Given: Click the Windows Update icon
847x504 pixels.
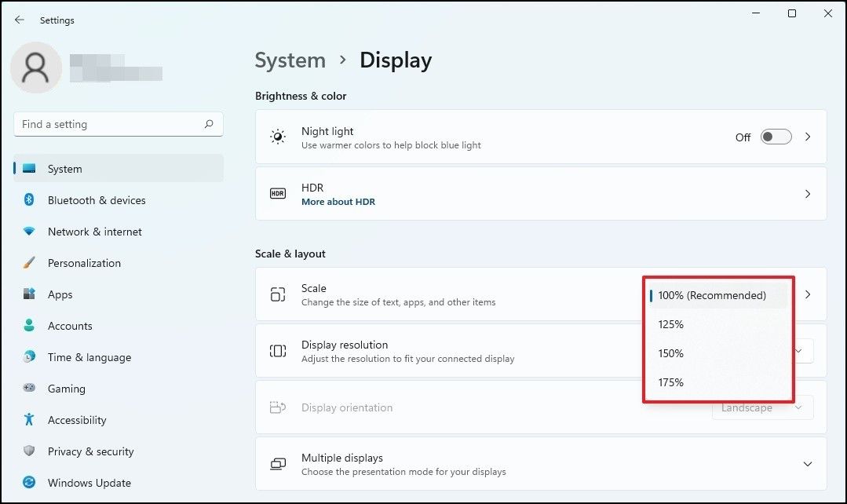Looking at the screenshot, I should point(29,483).
